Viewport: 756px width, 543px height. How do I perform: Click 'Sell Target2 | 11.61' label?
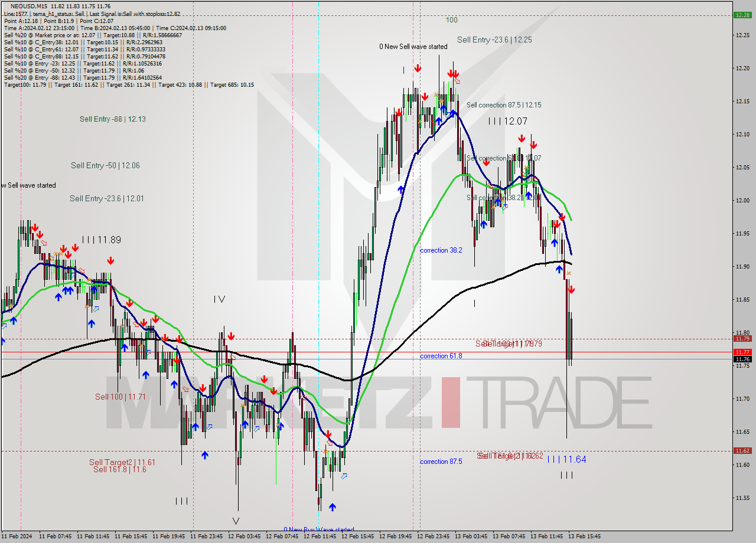(122, 462)
